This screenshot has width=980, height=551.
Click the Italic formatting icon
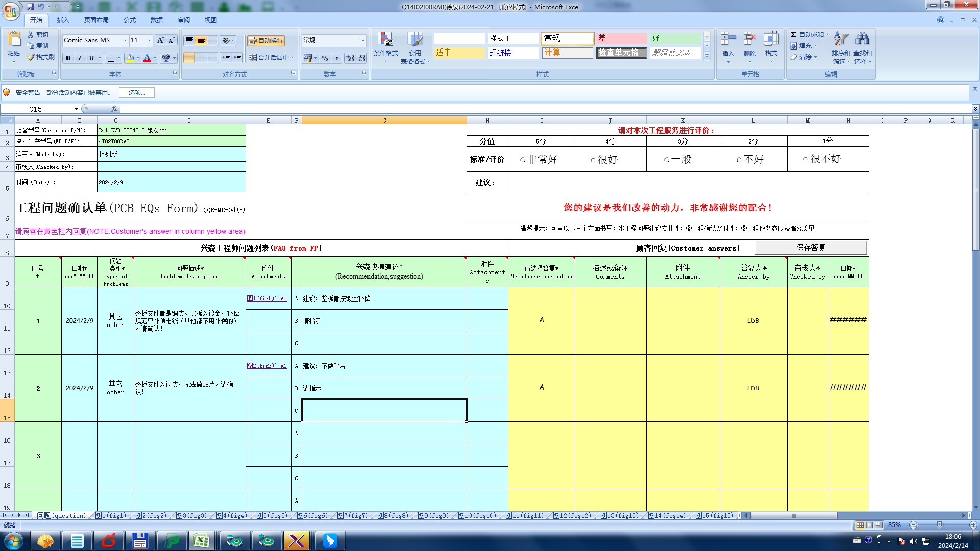80,58
